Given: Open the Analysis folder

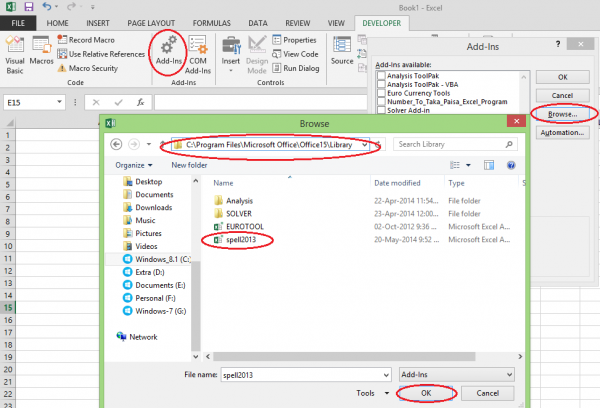Looking at the screenshot, I should [234, 201].
